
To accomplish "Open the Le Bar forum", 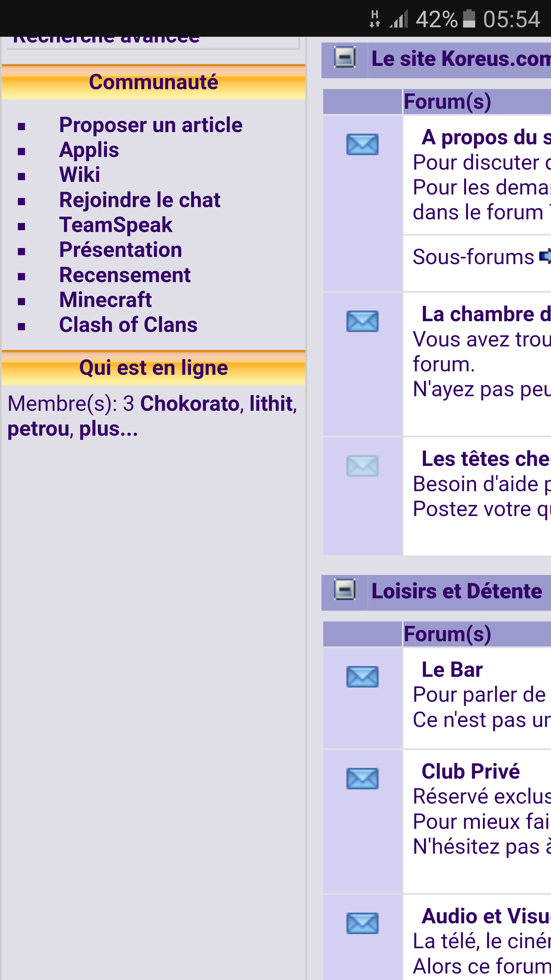I will [452, 670].
